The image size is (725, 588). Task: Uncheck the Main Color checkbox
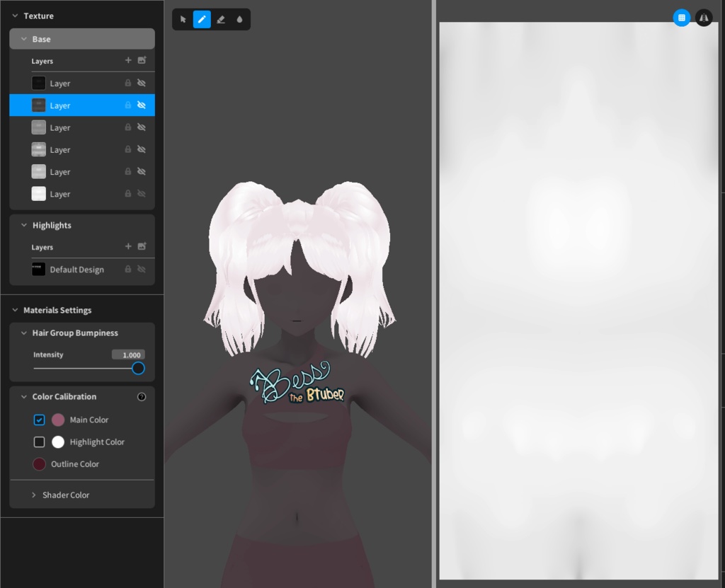(x=39, y=420)
